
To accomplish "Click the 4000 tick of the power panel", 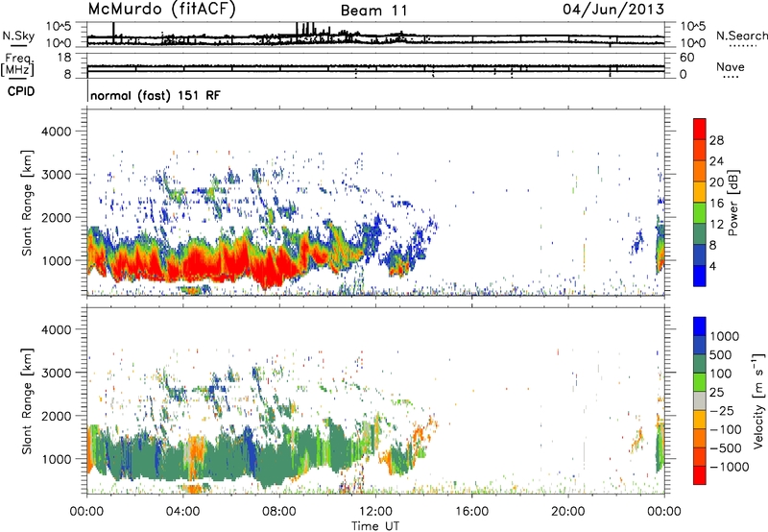I will (57, 132).
